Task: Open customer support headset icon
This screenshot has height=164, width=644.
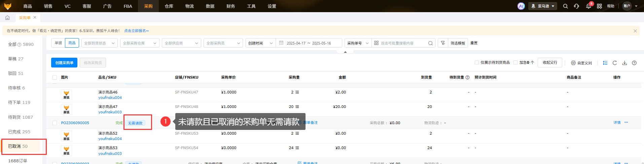Action: [576, 6]
